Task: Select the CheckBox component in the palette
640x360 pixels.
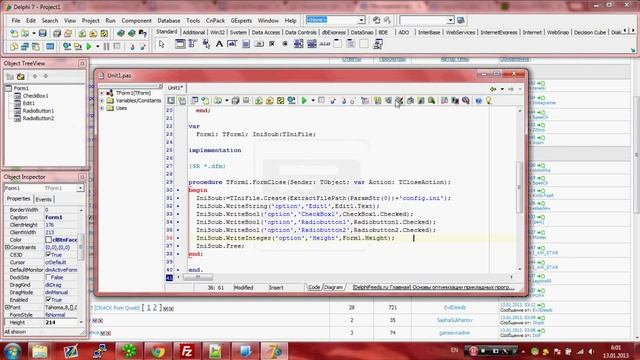Action: [272, 44]
